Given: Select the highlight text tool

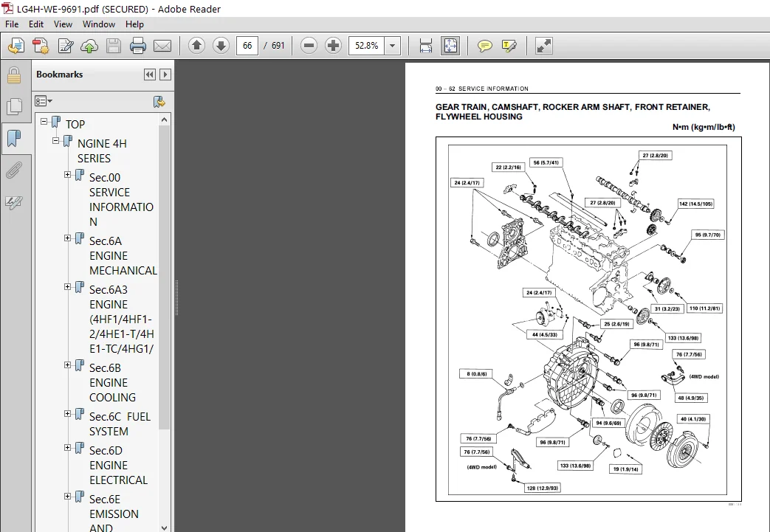Looking at the screenshot, I should click(509, 46).
